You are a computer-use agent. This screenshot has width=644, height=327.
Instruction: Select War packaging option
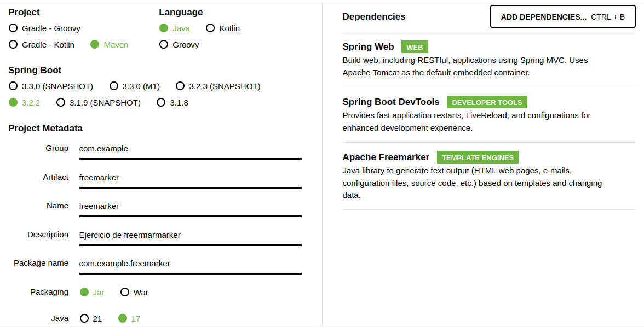point(134,292)
